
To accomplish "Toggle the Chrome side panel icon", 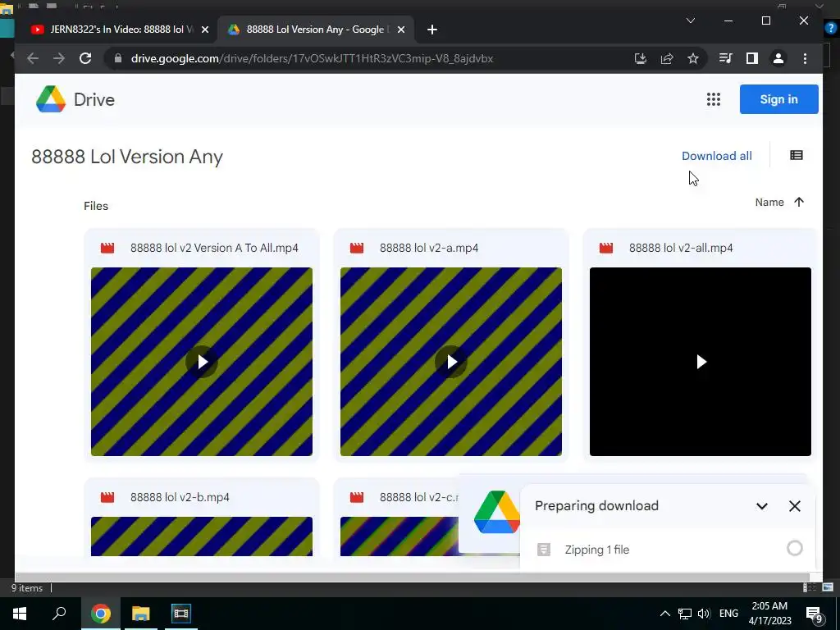I will (752, 58).
